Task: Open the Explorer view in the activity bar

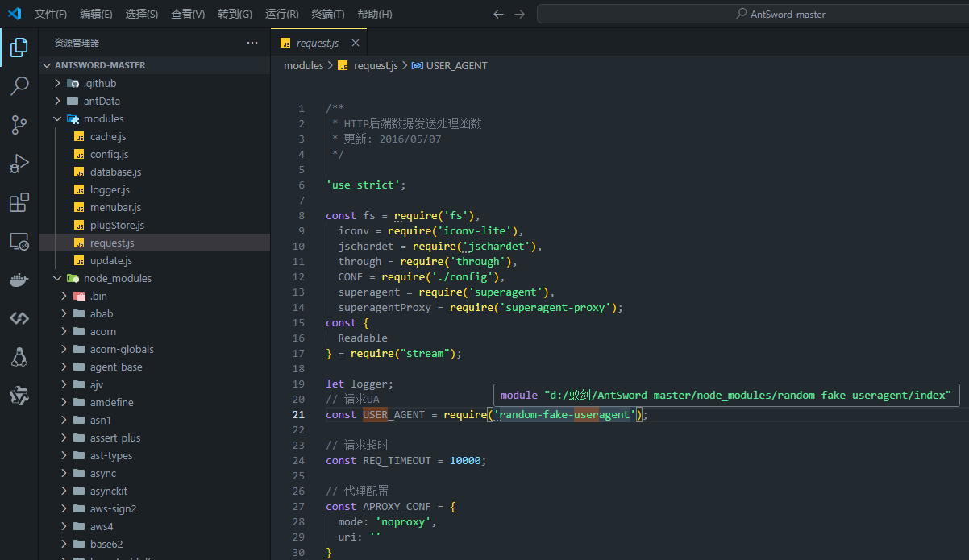Action: pyautogui.click(x=19, y=48)
